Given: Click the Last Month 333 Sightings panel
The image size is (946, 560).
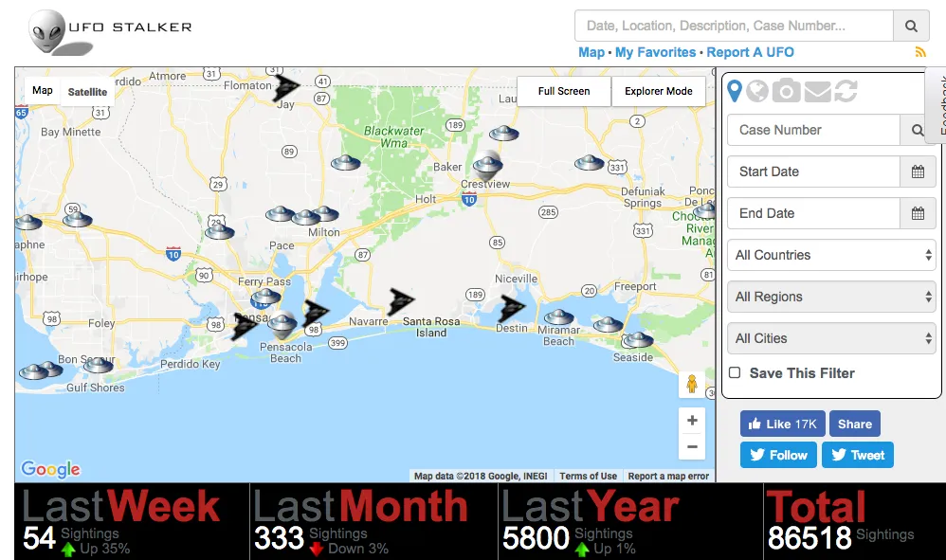Looking at the screenshot, I should pyautogui.click(x=374, y=522).
